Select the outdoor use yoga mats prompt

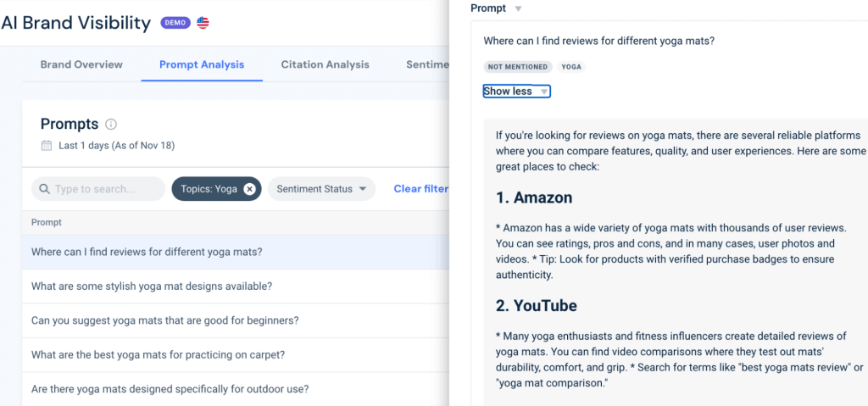point(170,389)
